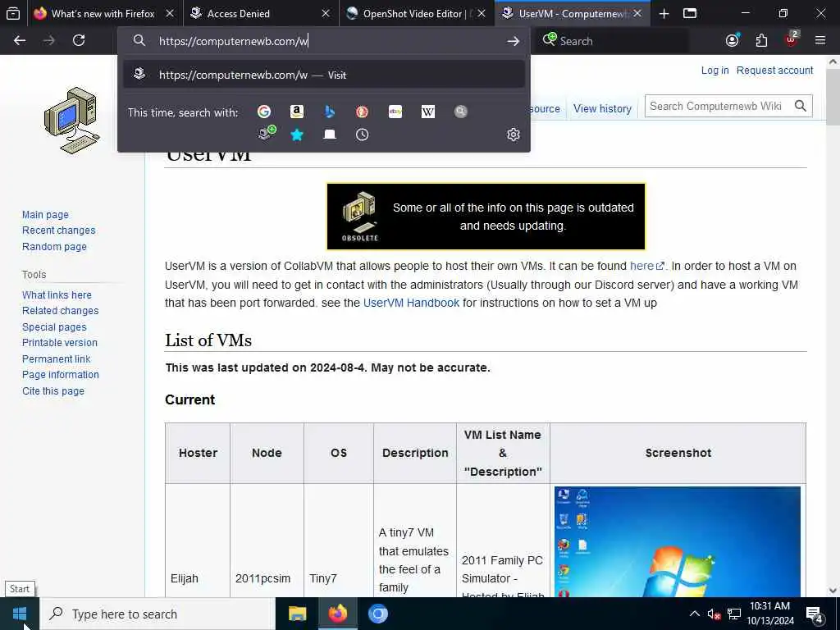The image size is (840, 630).
Task: Click the Log in link
Action: (714, 71)
